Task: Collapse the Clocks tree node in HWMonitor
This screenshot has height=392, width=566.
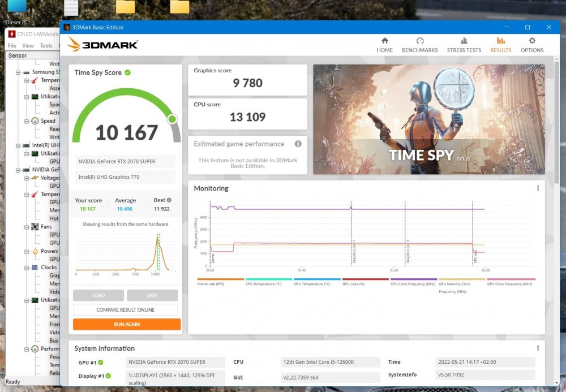Action: 27,268
